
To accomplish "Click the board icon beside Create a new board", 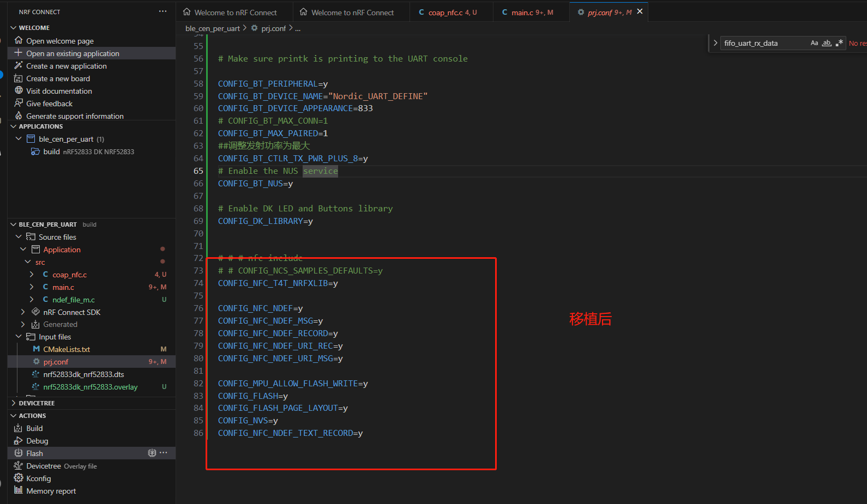I will pyautogui.click(x=19, y=78).
